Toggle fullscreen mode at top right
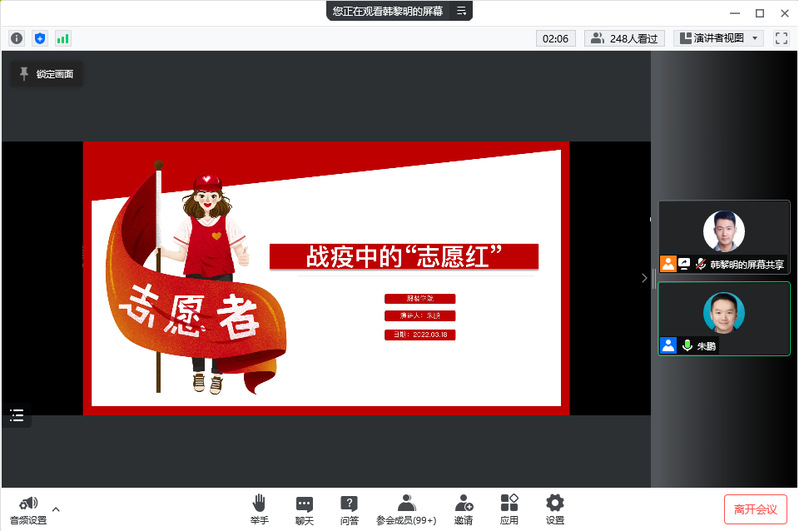798x531 pixels. click(x=782, y=38)
